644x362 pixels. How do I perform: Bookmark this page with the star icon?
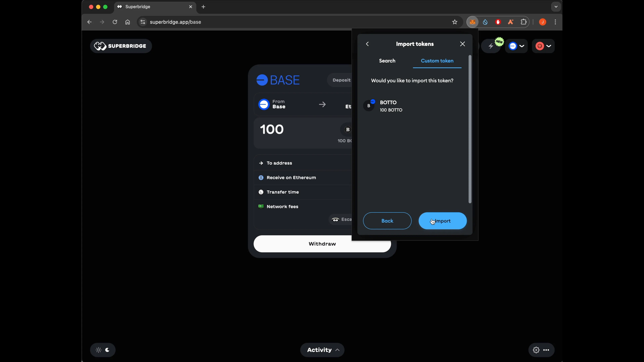[x=455, y=22]
